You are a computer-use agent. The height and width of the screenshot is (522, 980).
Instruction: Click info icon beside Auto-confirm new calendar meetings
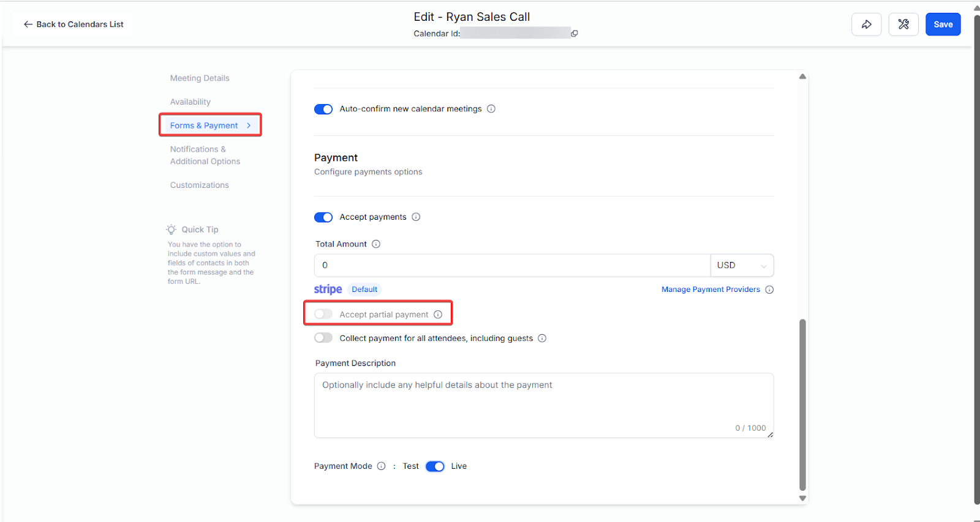(x=491, y=109)
